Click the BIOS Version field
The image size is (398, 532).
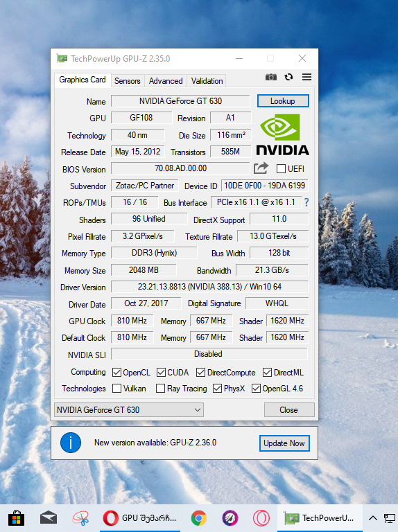(x=180, y=168)
